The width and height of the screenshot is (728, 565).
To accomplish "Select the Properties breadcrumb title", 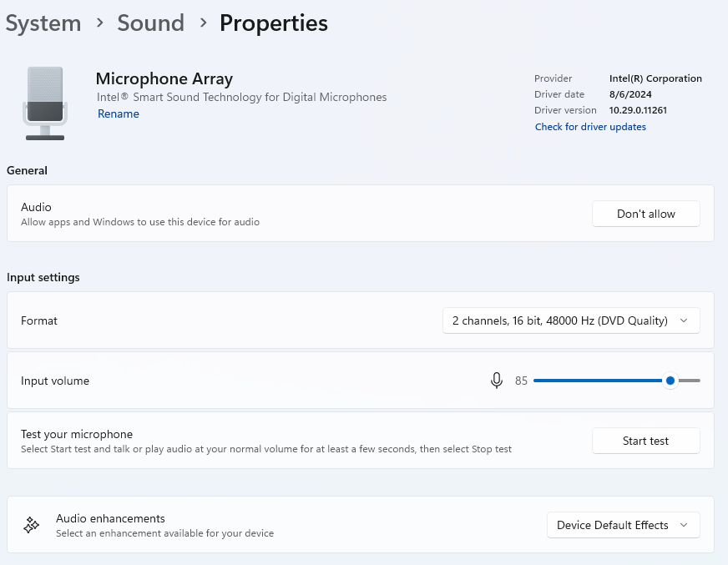I will 274,23.
